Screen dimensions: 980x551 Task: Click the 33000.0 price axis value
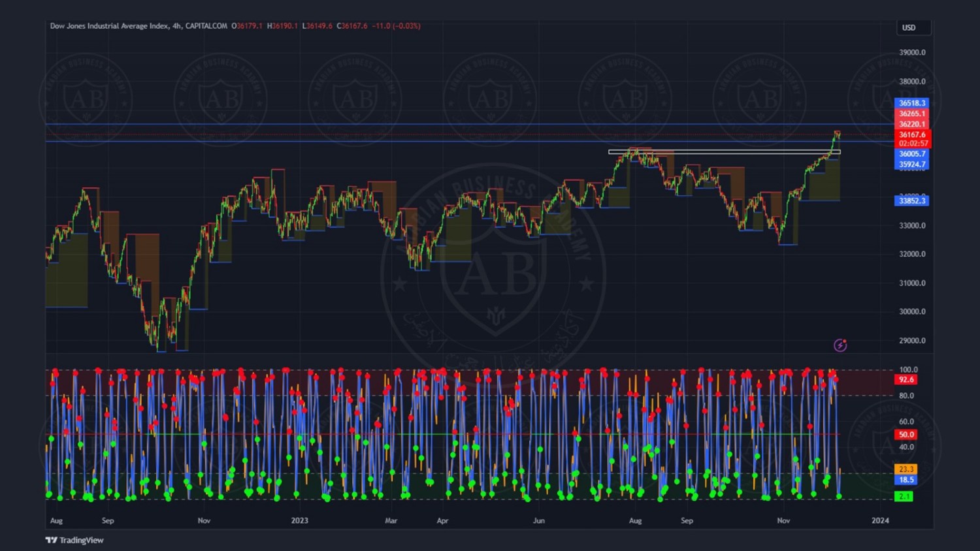[912, 225]
